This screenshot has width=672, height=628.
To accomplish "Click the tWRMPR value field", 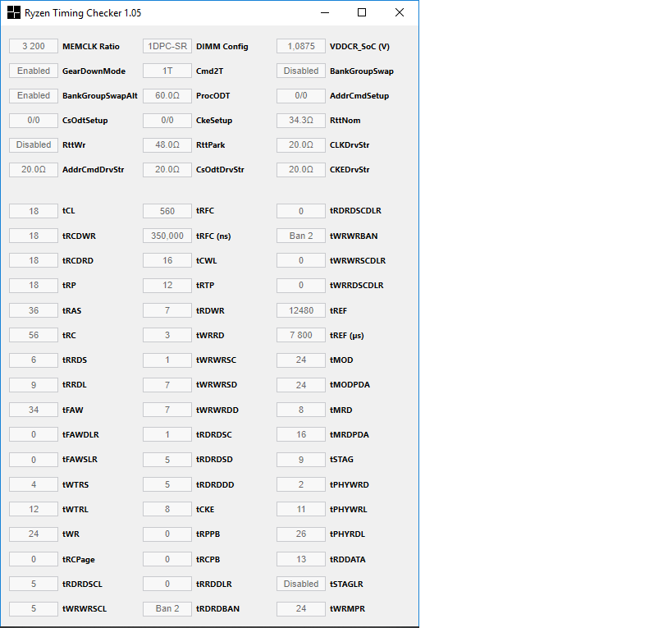I will 301,609.
